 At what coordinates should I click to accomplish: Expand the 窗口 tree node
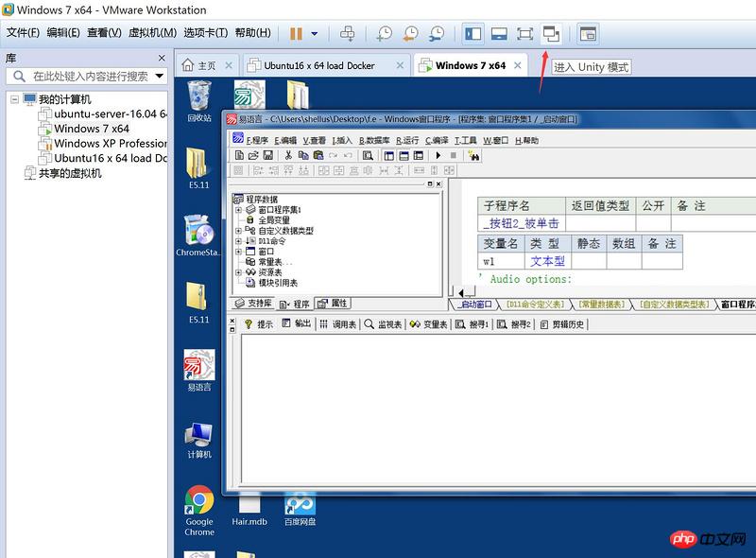[238, 252]
